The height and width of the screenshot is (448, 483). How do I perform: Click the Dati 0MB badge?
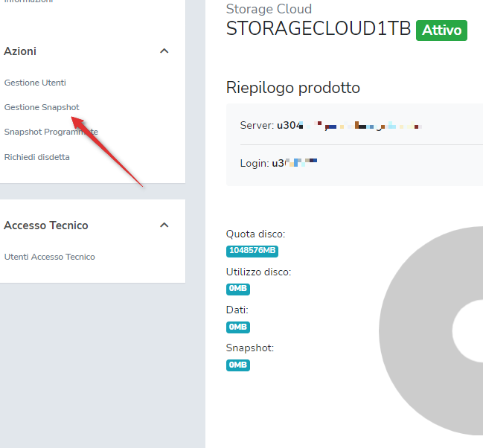pos(238,327)
